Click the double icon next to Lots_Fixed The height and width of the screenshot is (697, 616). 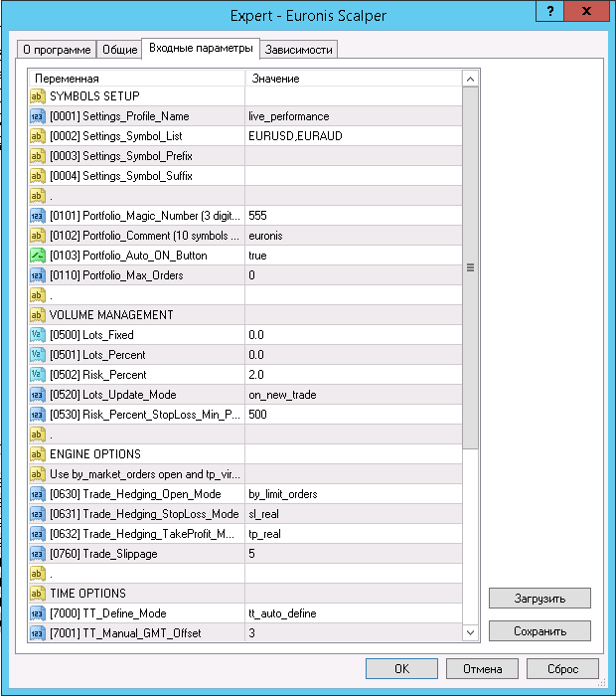[x=38, y=335]
